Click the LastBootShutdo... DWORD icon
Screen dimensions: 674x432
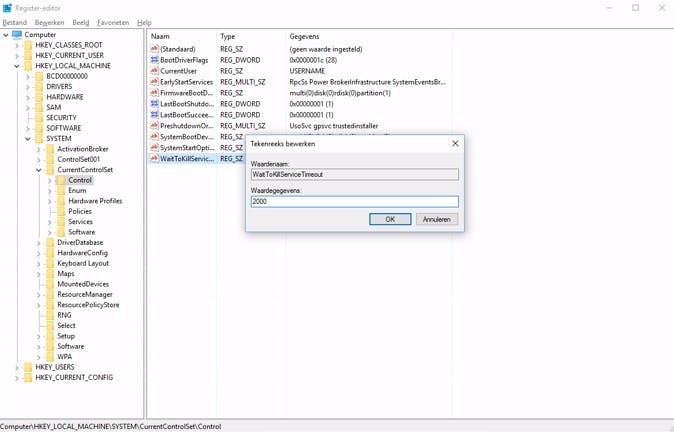(154, 104)
